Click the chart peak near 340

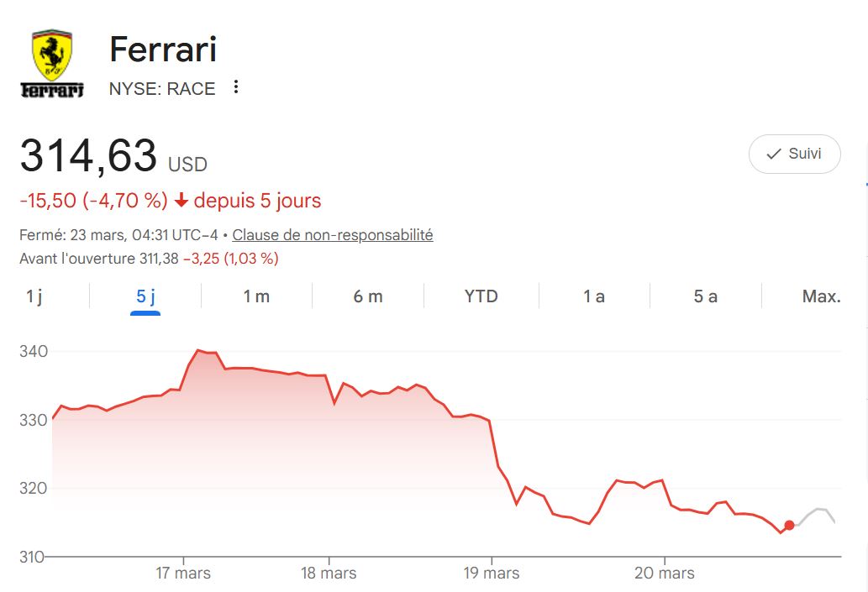point(197,350)
